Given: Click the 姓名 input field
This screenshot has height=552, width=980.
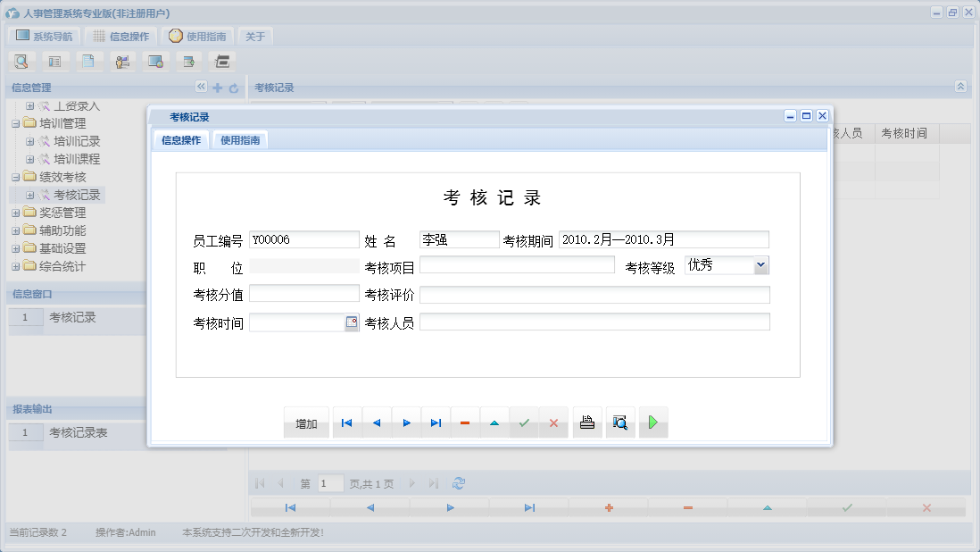Looking at the screenshot, I should [460, 239].
